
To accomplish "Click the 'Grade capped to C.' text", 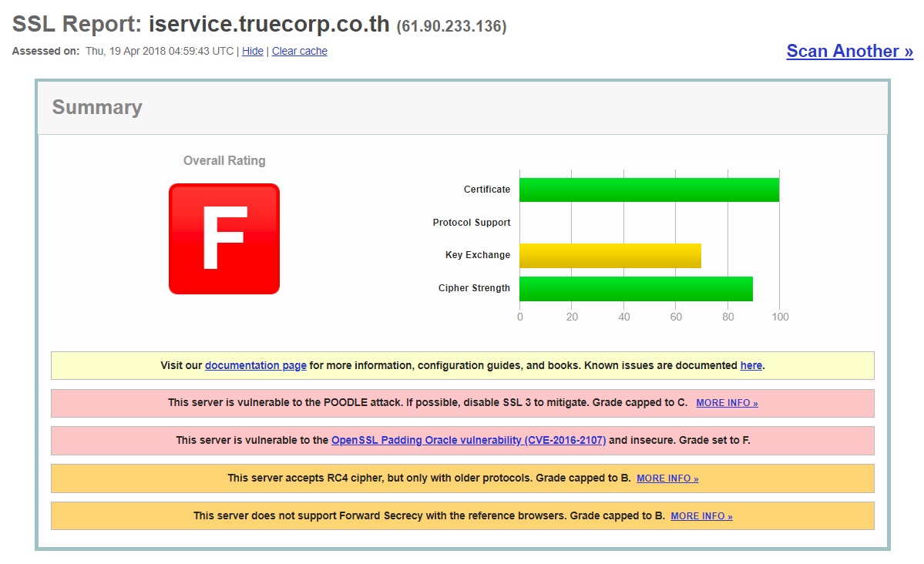I will 640,402.
